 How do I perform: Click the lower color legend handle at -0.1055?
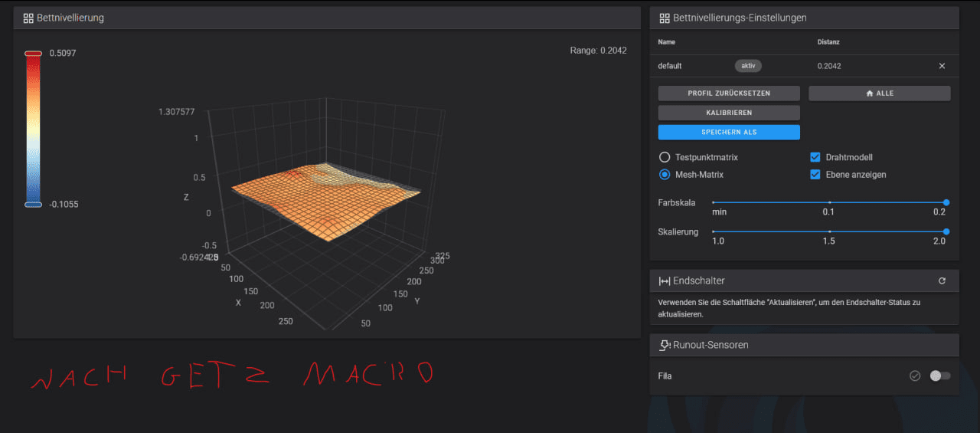point(33,204)
